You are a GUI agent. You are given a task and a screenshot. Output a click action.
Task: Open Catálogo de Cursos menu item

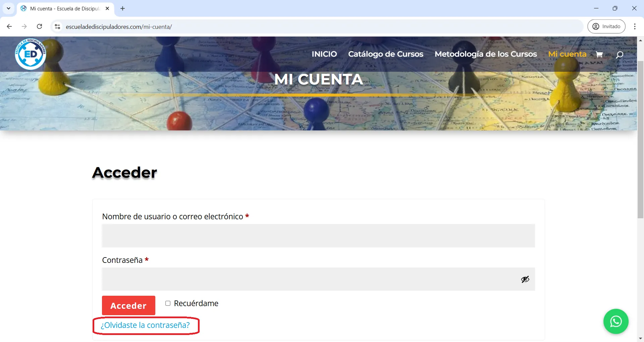385,54
